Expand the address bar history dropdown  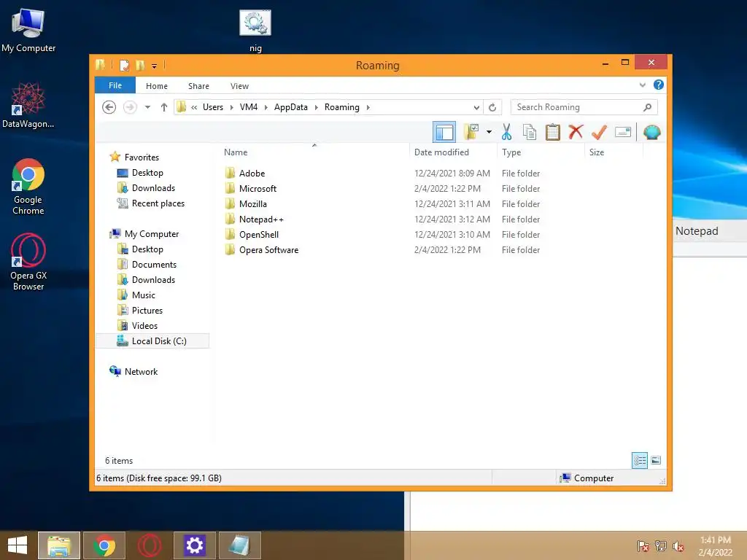pyautogui.click(x=476, y=108)
